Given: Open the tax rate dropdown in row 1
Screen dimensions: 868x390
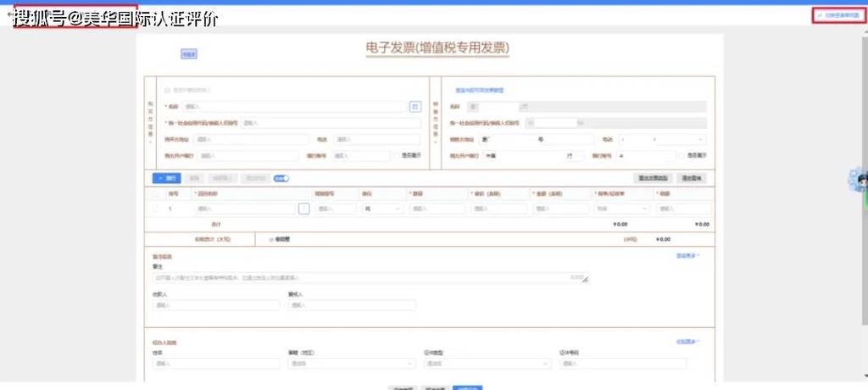Looking at the screenshot, I should [x=621, y=209].
